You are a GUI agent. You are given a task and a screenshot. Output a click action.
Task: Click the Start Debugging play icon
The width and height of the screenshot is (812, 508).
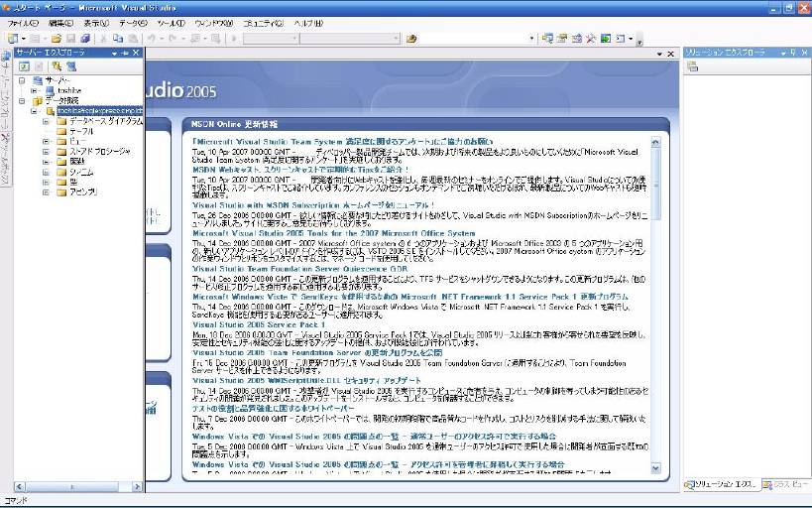(234, 39)
